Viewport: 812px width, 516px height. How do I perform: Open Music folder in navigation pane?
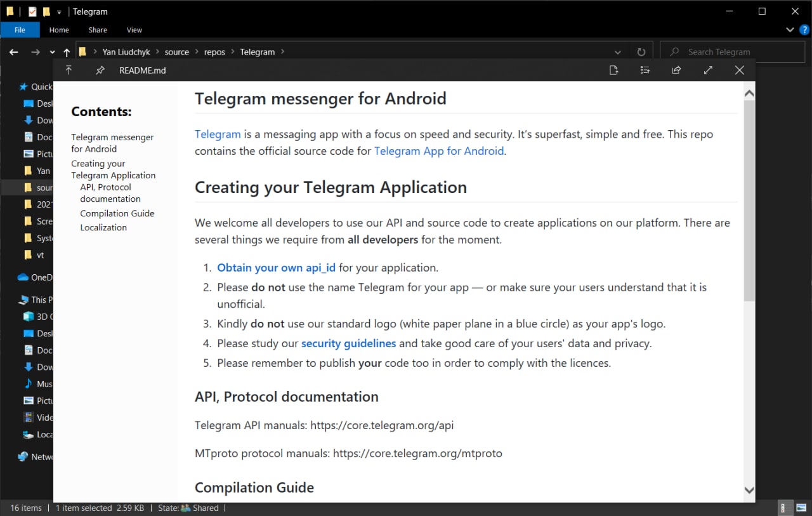tap(37, 384)
